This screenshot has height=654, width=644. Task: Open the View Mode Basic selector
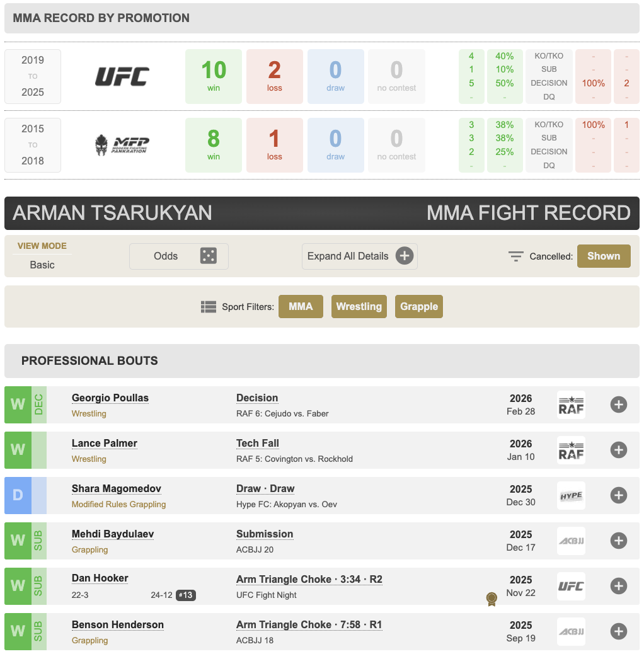[42, 265]
